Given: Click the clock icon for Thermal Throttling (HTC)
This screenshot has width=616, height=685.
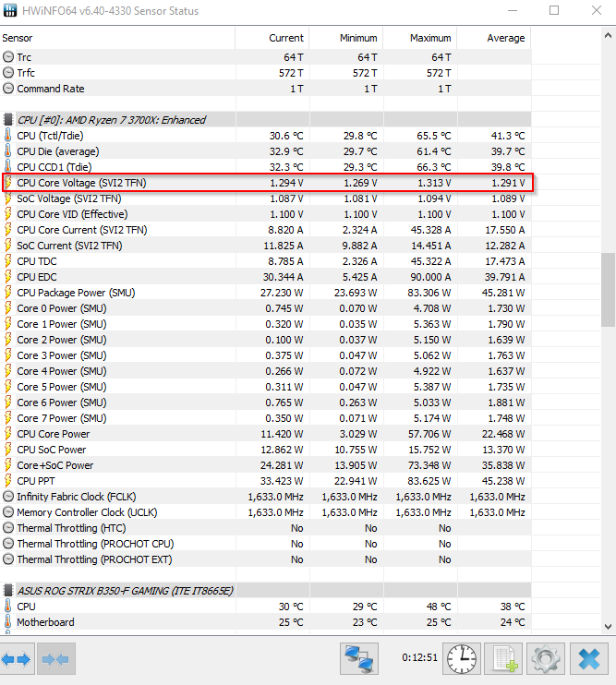Looking at the screenshot, I should 8,528.
